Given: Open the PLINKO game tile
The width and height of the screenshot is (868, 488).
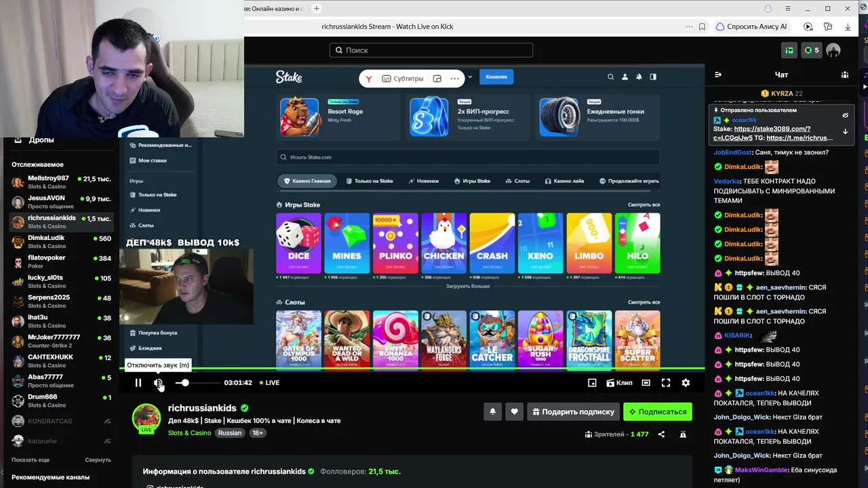Looking at the screenshot, I should (395, 243).
